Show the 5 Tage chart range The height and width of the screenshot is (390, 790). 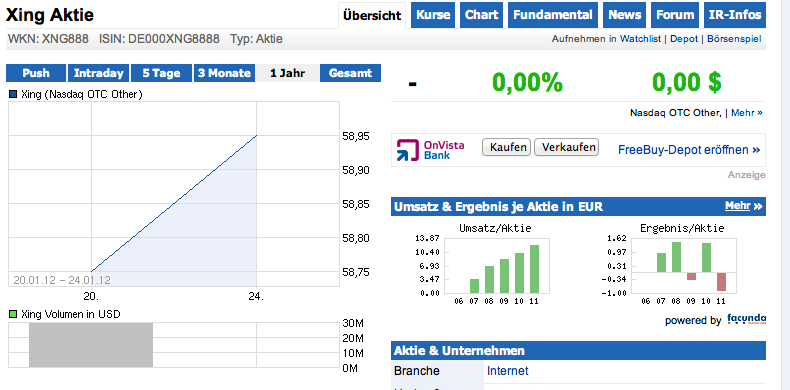(x=161, y=73)
